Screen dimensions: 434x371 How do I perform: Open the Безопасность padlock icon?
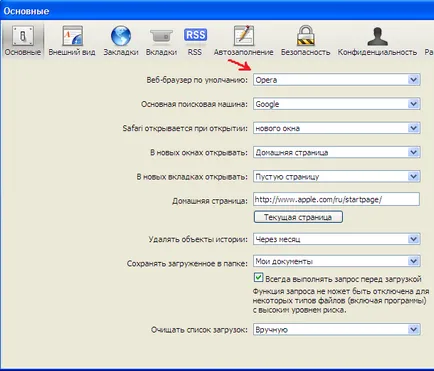(x=306, y=35)
